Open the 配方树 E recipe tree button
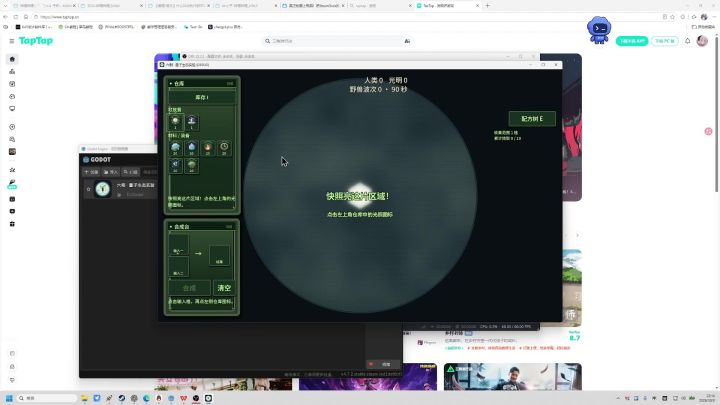This screenshot has width=720, height=405. coord(532,119)
